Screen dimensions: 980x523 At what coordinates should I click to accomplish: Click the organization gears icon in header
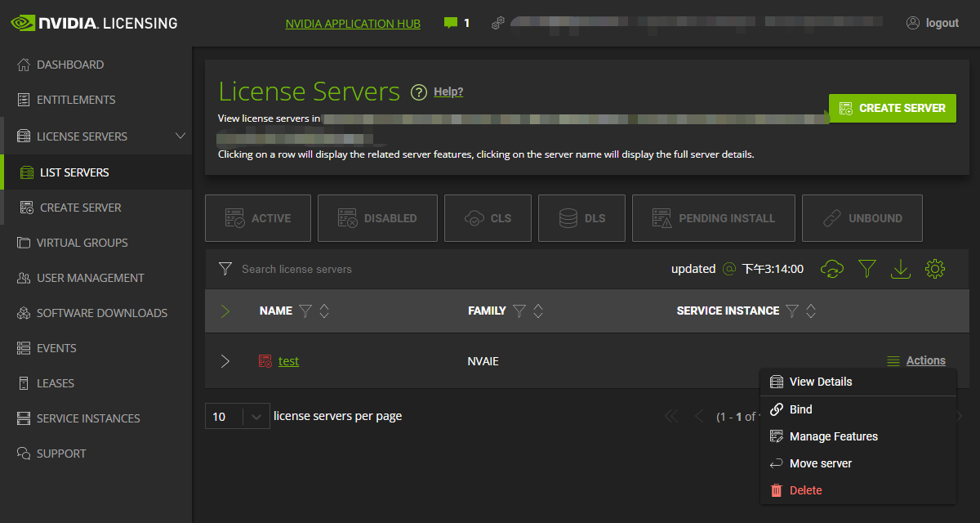click(x=498, y=23)
